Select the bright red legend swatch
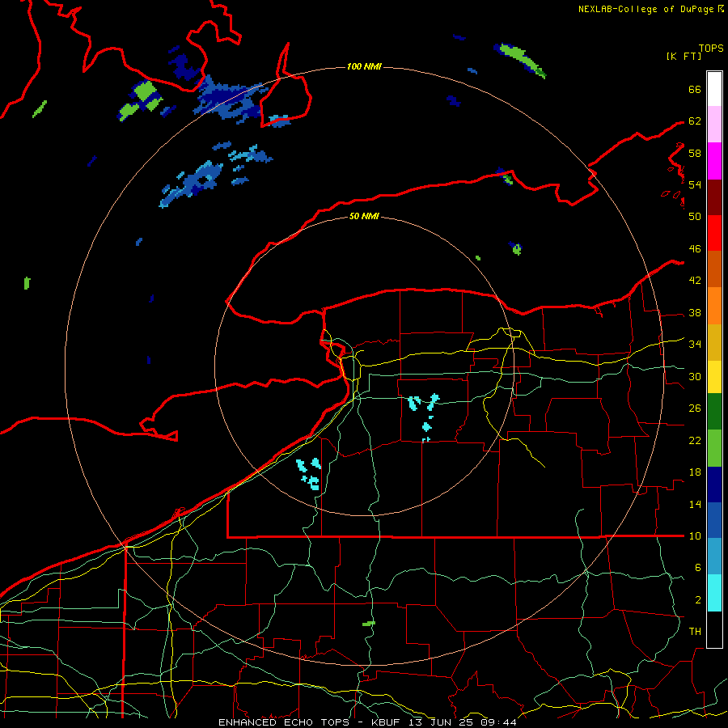 pos(714,233)
